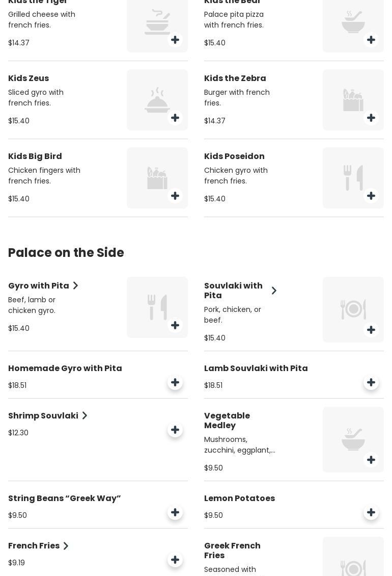Viewport: 392px width, 576px height.
Task: Add Lamb Souvlaki with Pita
Action: pos(371,382)
